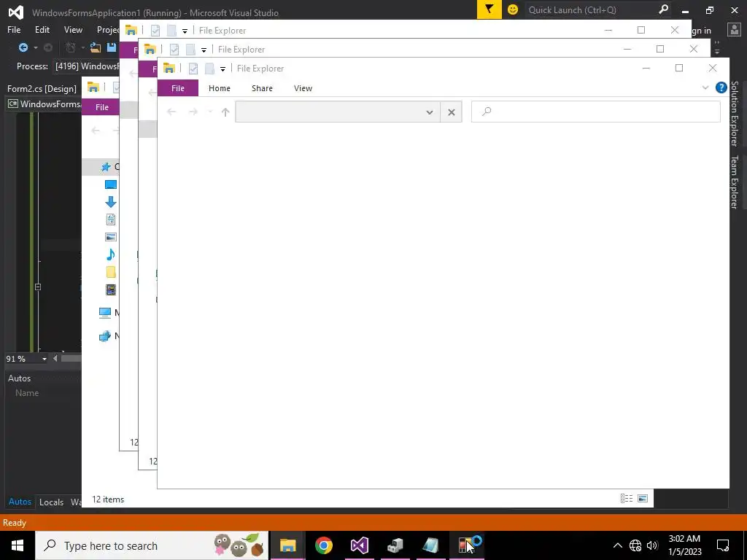The width and height of the screenshot is (747, 560).
Task: Open Solution Explorer side tab
Action: point(734,113)
